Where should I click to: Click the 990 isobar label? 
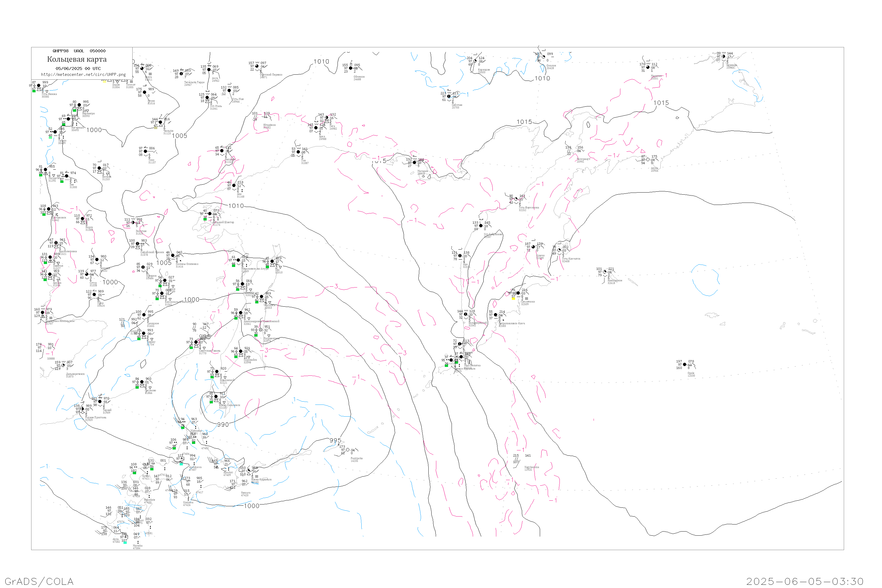(223, 425)
